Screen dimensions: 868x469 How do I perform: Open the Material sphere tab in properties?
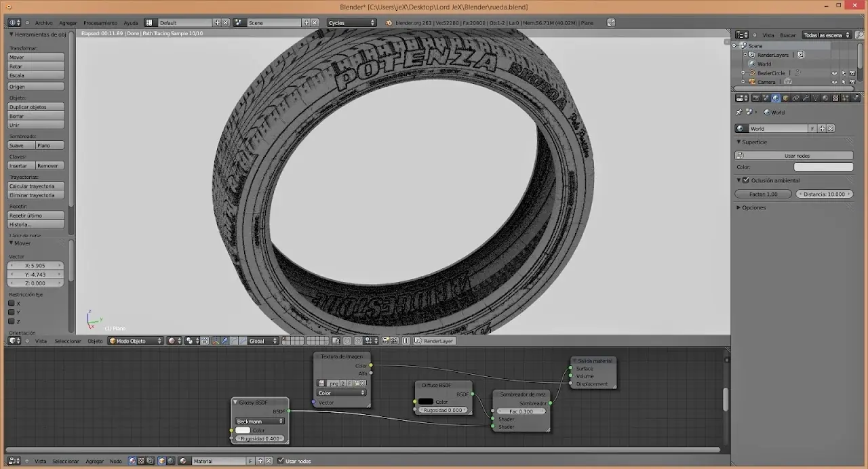[825, 98]
